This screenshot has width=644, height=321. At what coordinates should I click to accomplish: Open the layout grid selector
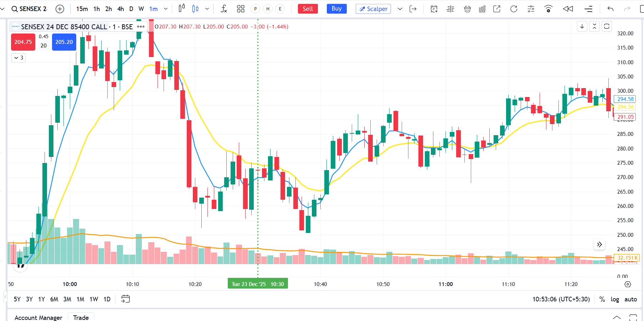click(x=241, y=9)
